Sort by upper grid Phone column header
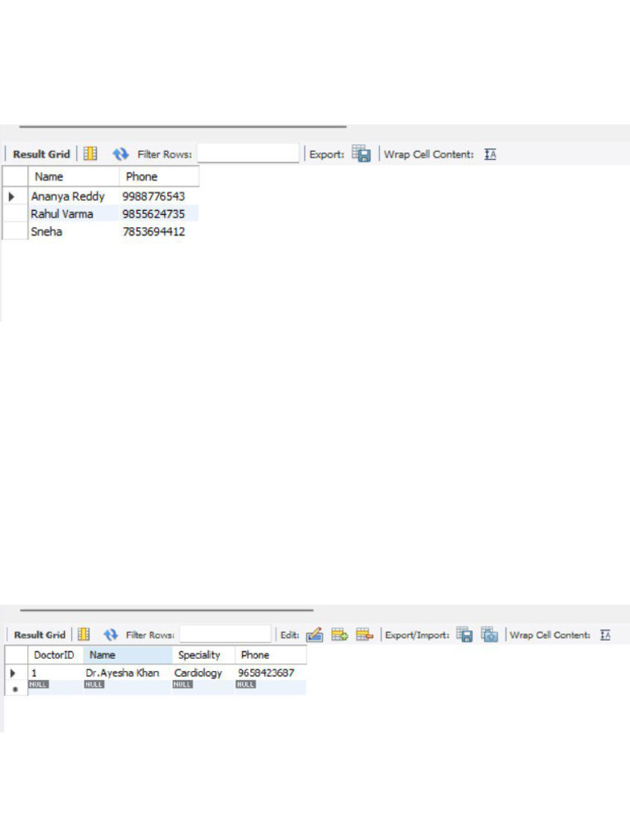 pyautogui.click(x=158, y=176)
